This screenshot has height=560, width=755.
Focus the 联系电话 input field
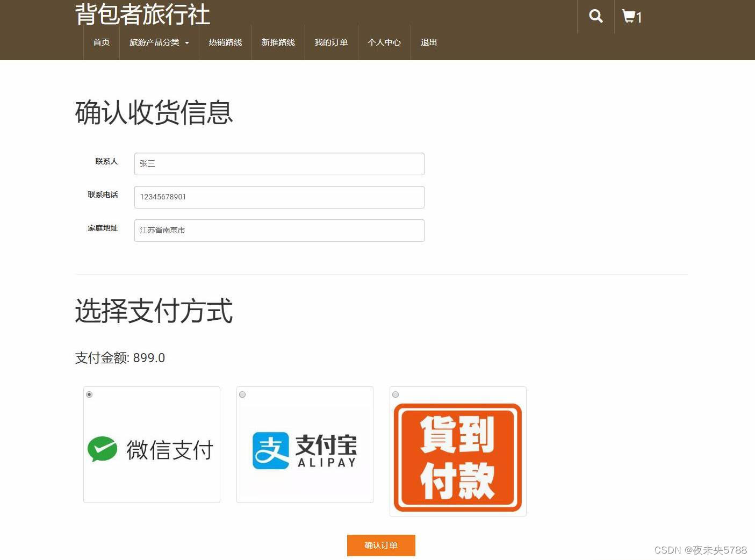[x=279, y=197]
